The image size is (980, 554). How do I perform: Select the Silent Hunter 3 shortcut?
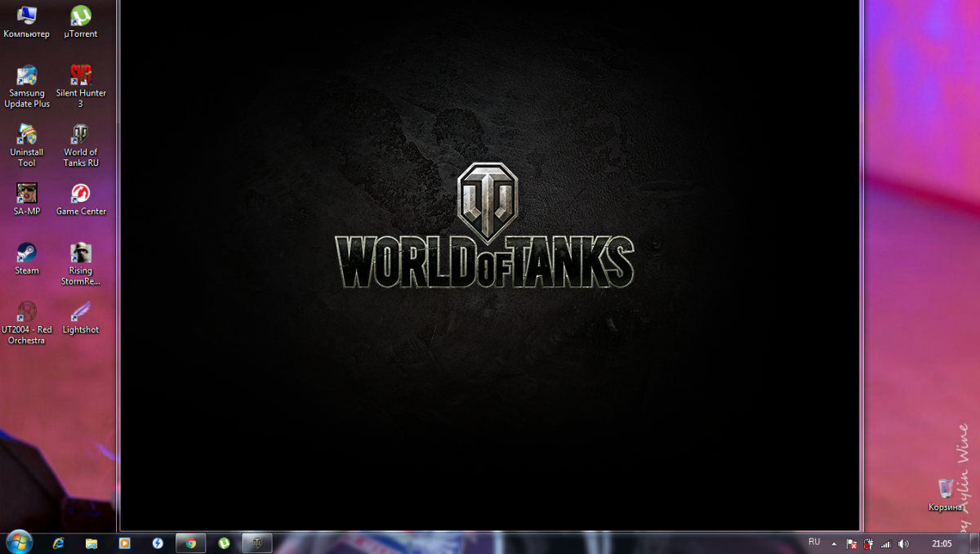tap(80, 87)
